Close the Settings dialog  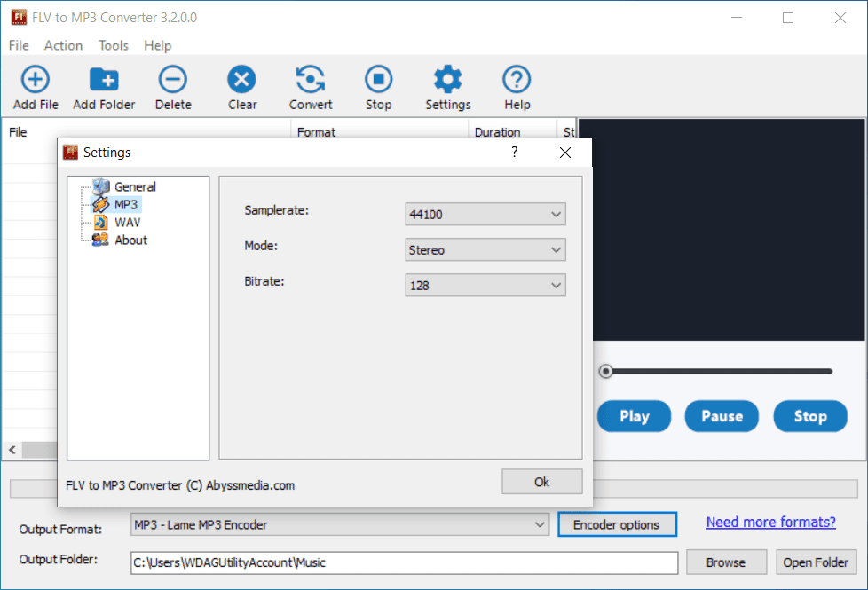point(565,153)
